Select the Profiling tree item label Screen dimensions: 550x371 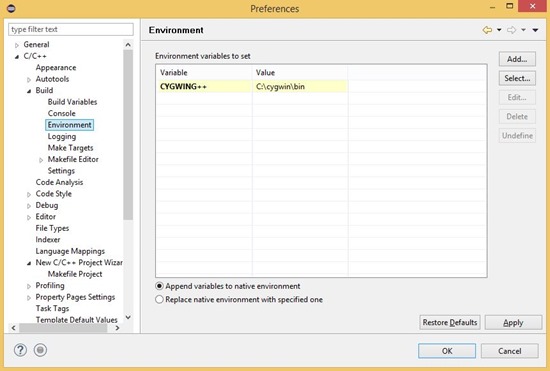pyautogui.click(x=50, y=286)
